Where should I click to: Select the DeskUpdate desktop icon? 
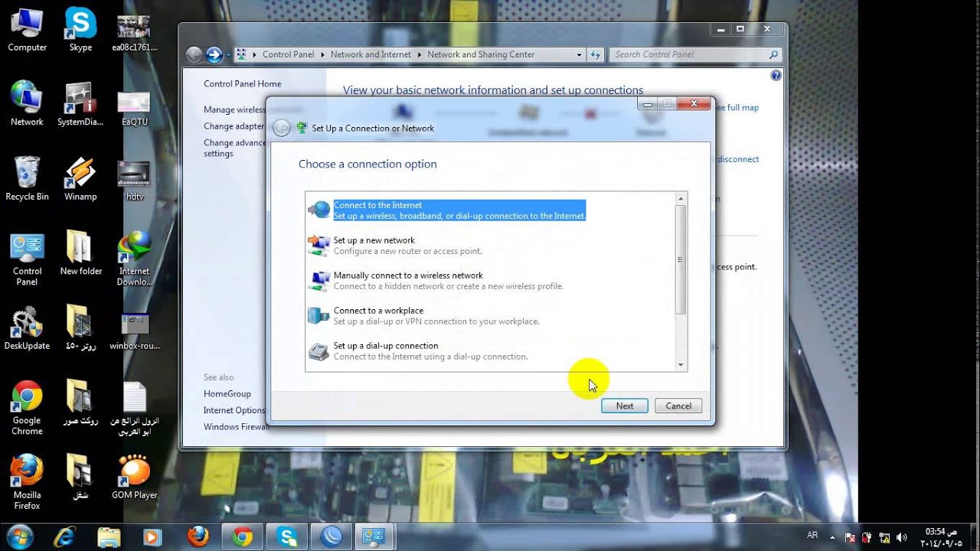27,328
